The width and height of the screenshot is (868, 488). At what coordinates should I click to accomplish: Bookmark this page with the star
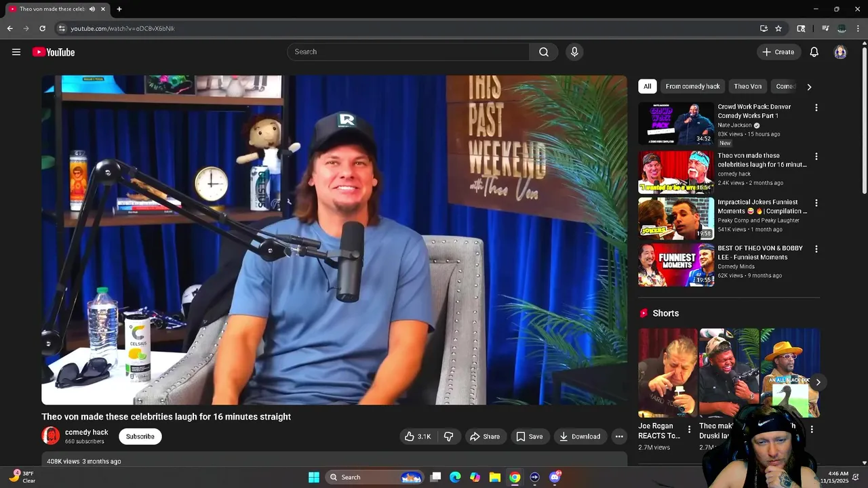point(778,28)
